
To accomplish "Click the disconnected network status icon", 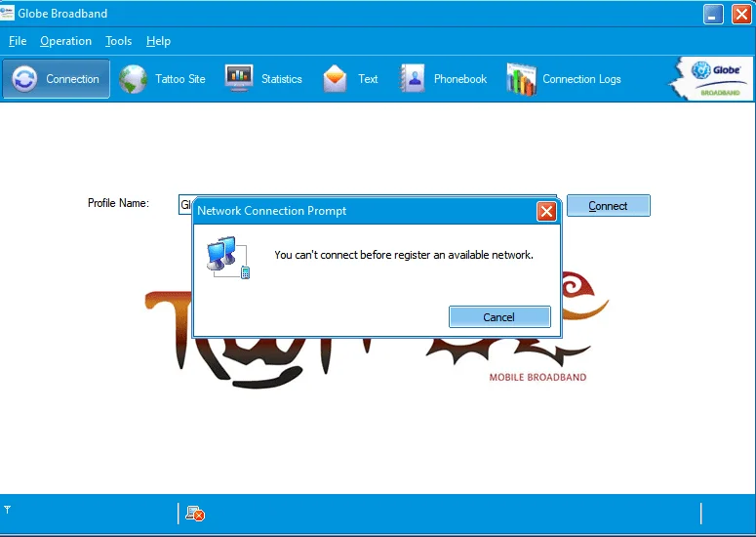I will coord(195,514).
